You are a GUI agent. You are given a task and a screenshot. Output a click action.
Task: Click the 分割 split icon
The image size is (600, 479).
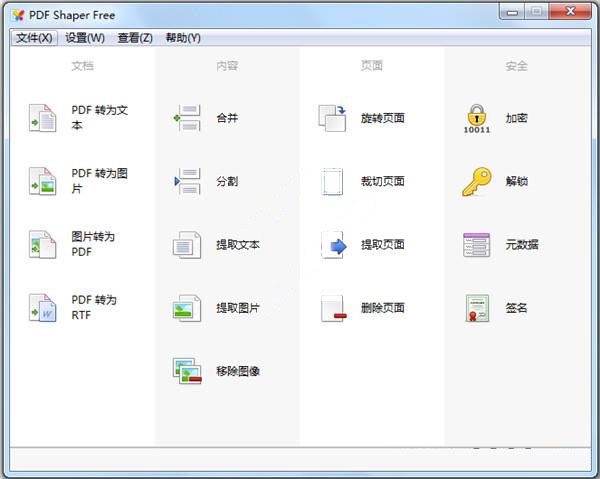pos(187,181)
